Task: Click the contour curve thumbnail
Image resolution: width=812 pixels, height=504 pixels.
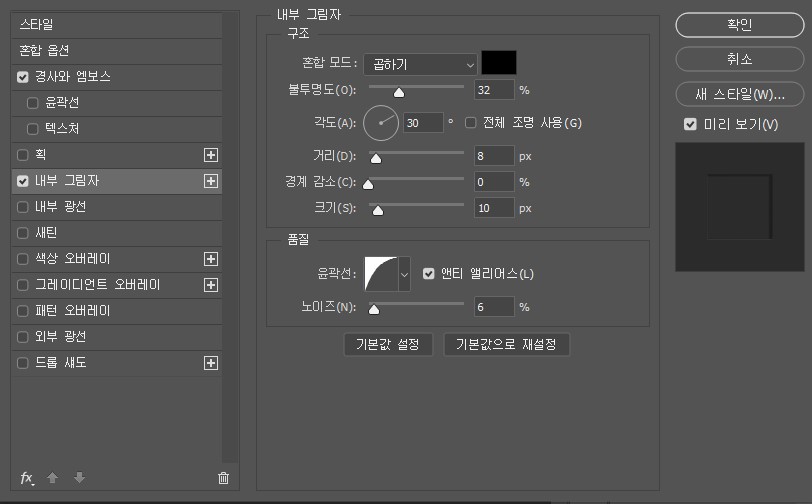Action: click(x=381, y=274)
